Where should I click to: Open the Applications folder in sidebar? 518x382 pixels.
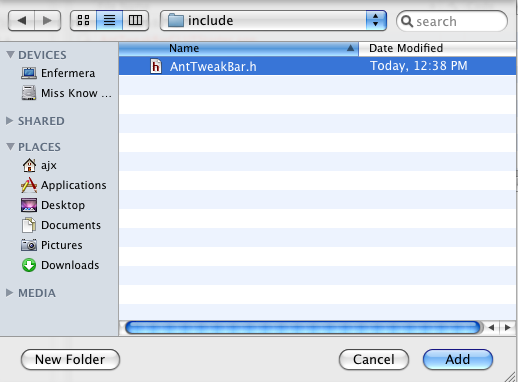64,185
